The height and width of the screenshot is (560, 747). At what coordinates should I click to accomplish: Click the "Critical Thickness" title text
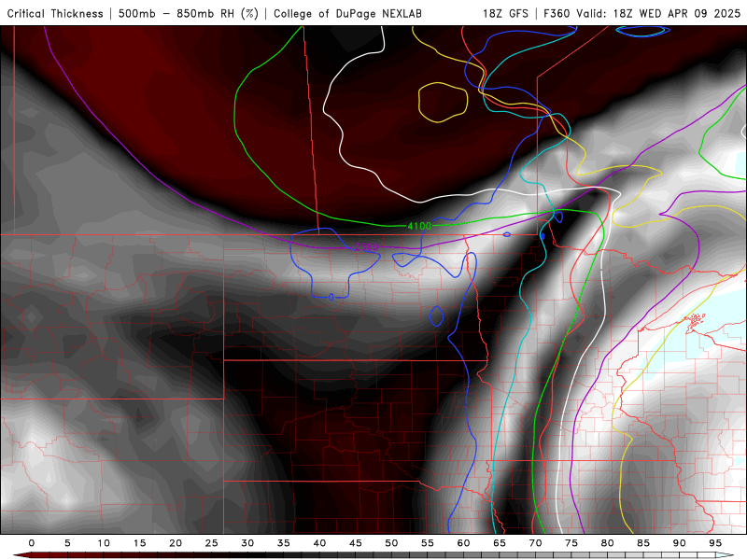click(x=55, y=13)
